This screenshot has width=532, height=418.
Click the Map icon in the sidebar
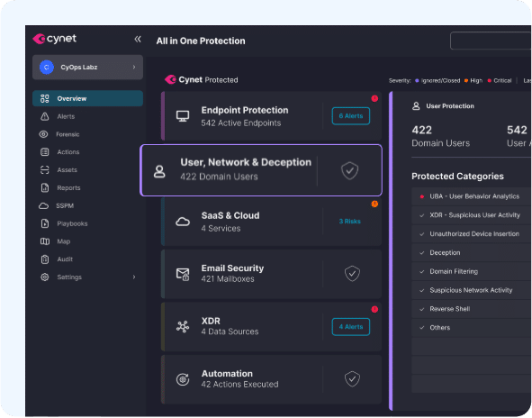click(45, 241)
